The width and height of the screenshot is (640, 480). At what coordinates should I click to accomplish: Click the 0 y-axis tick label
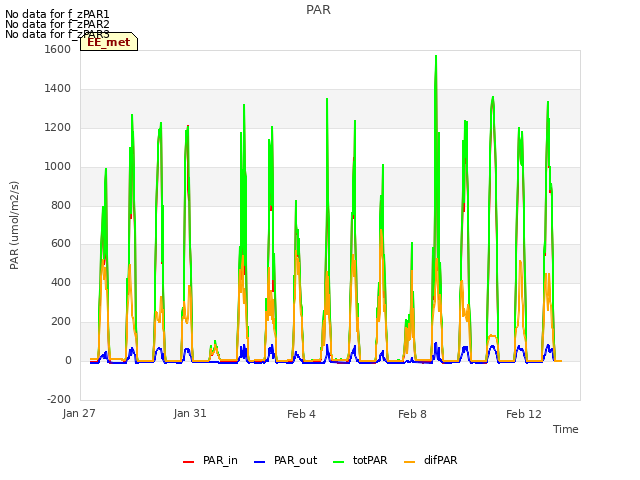click(x=69, y=361)
